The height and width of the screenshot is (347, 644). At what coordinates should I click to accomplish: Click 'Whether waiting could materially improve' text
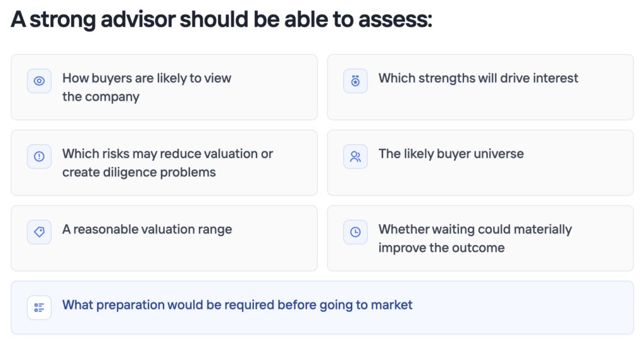[475, 239]
